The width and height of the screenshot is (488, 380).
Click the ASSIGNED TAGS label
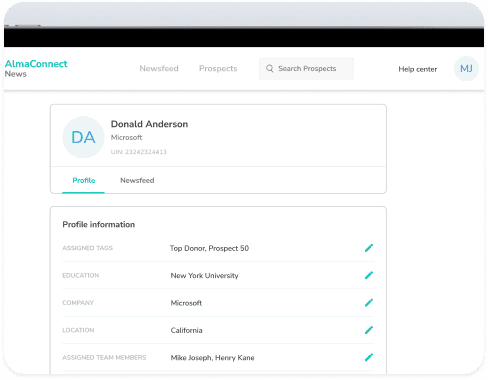tap(87, 248)
